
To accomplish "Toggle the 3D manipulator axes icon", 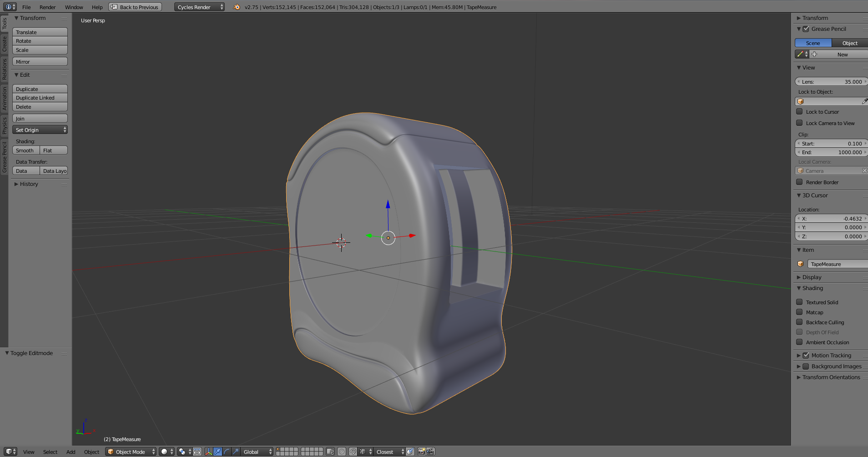I will point(208,452).
